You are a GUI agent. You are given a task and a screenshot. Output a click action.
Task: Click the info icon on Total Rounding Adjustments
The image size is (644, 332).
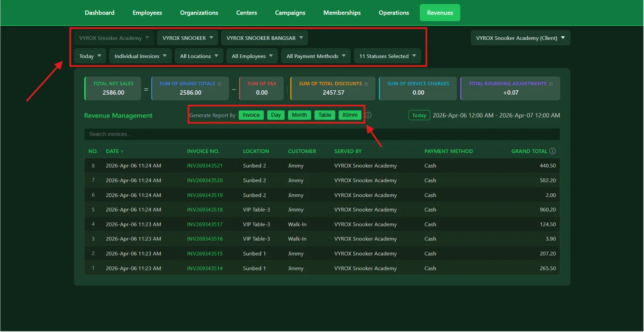point(551,84)
